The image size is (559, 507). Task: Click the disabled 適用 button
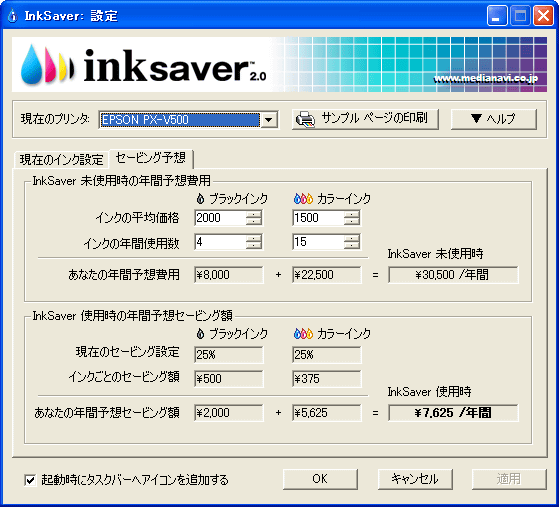click(x=509, y=479)
